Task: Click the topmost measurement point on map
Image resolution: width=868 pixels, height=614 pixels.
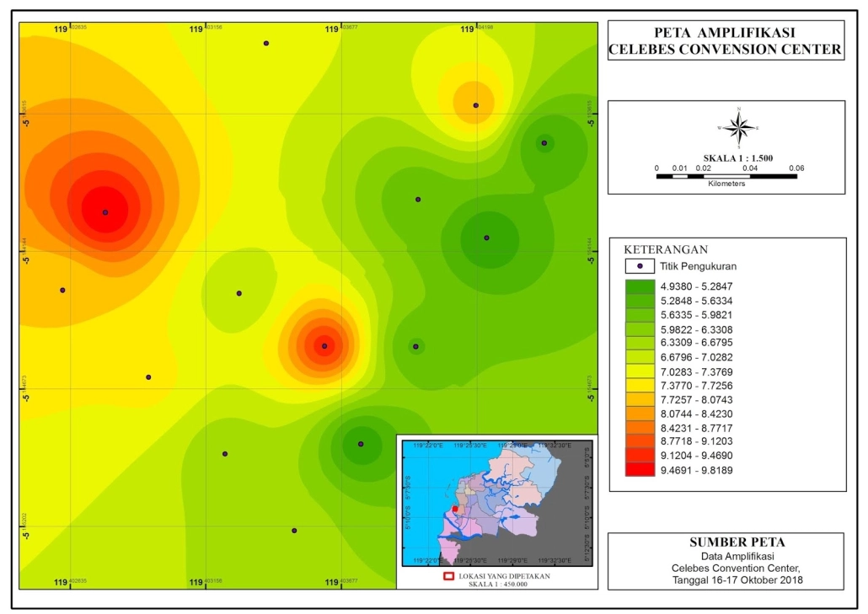Action: point(266,43)
